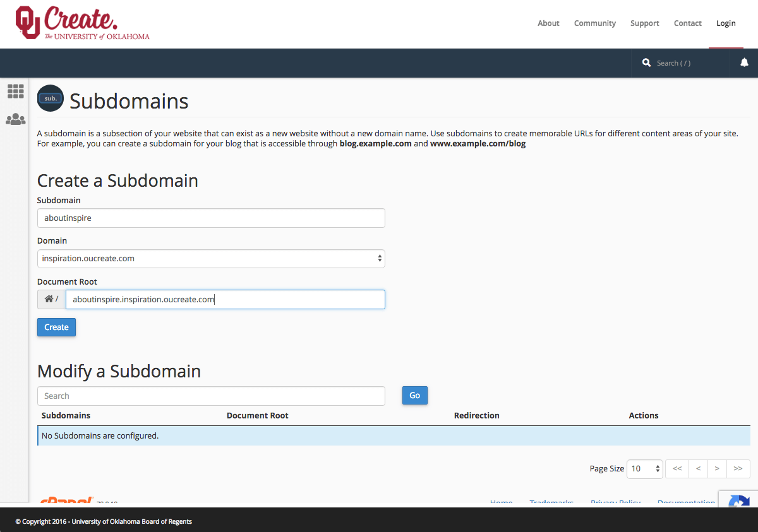This screenshot has height=532, width=758.
Task: Click the Subdomains column header
Action: [x=66, y=415]
